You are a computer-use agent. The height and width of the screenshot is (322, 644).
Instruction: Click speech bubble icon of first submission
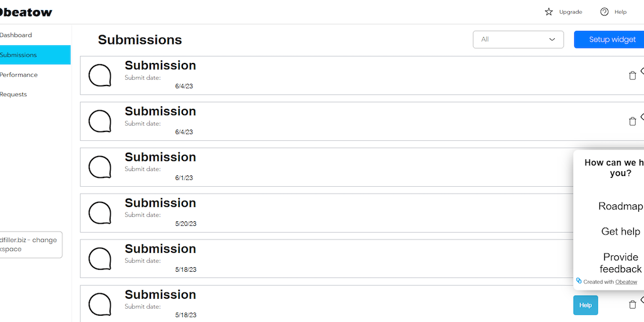(100, 75)
